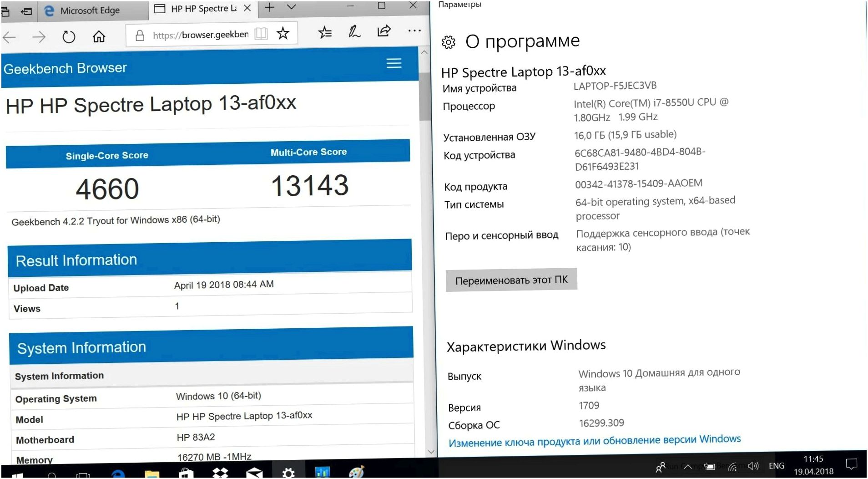The width and height of the screenshot is (868, 479).
Task: Click product code 00342-41378-15409-AAOEM
Action: coord(639,183)
